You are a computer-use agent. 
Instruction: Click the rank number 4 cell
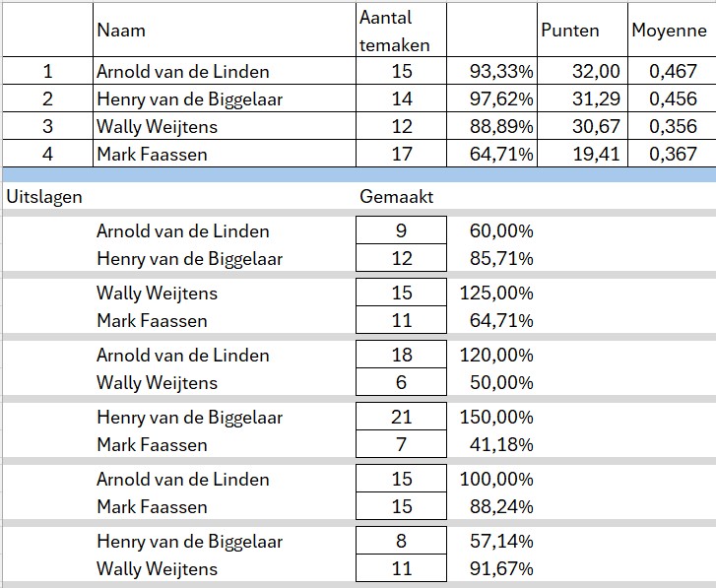point(47,154)
